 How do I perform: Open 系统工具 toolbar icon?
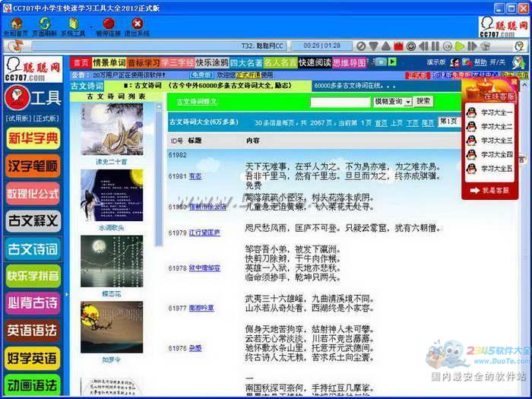pyautogui.click(x=73, y=24)
